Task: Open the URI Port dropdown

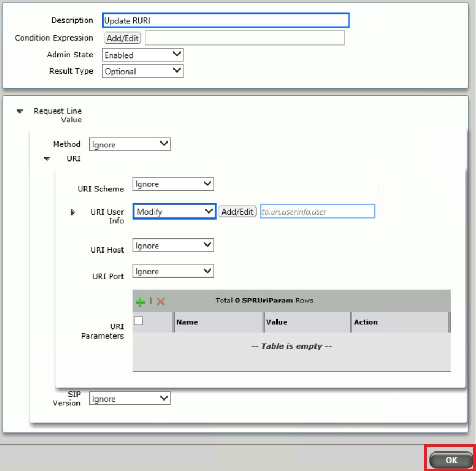Action: 172,270
